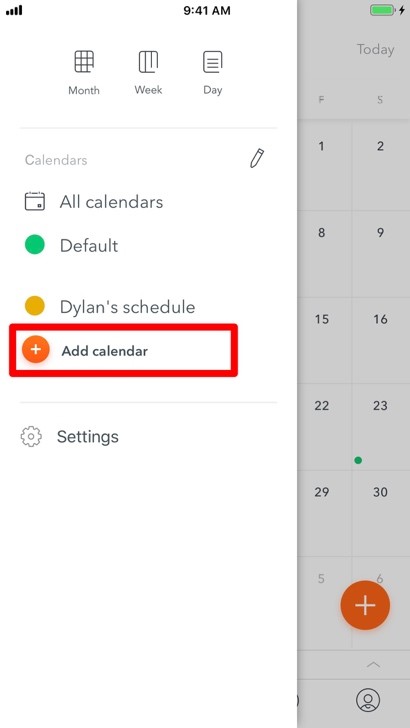Switch to Month view icon

[x=84, y=62]
